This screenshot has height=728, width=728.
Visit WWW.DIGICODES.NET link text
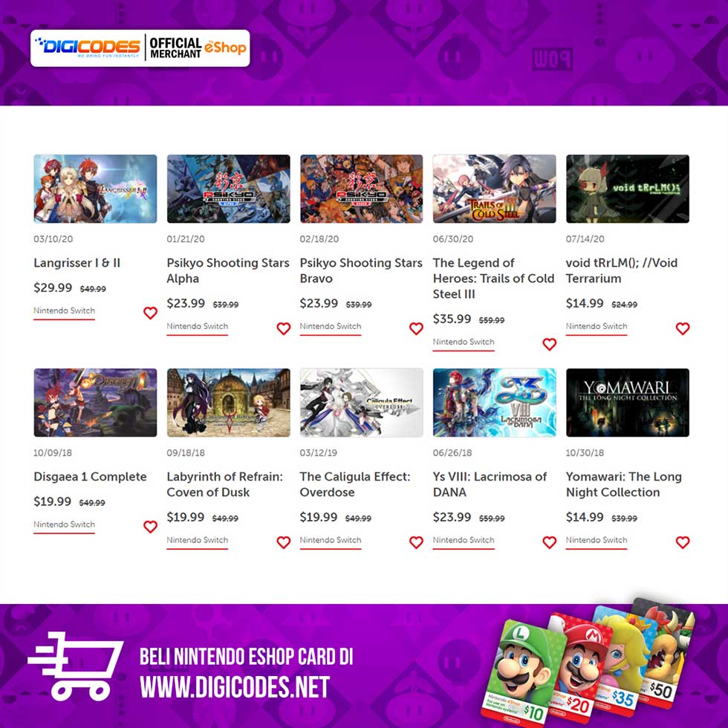pyautogui.click(x=235, y=688)
